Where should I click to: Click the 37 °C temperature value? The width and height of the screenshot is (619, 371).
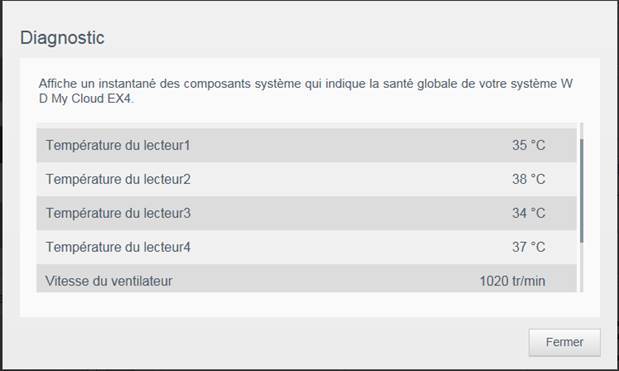pyautogui.click(x=529, y=247)
